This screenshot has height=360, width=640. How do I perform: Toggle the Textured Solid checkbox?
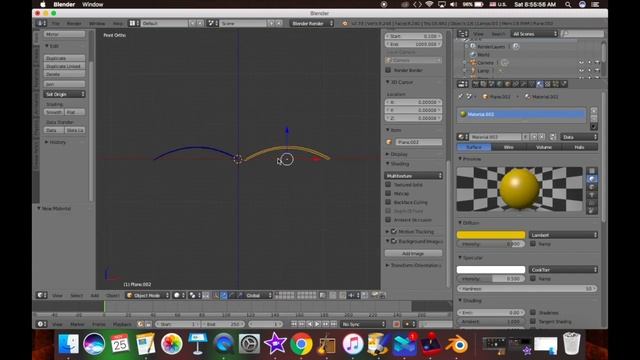388,184
